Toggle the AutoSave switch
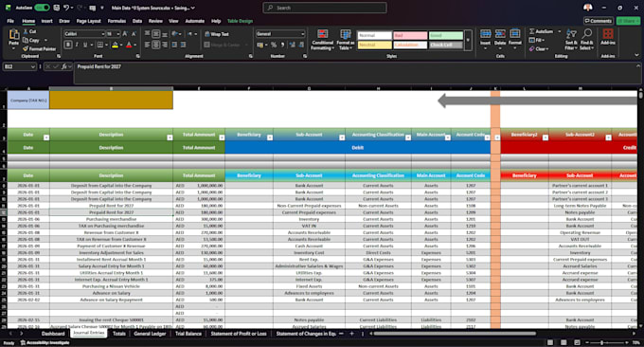This screenshot has width=644, height=347. [x=42, y=8]
